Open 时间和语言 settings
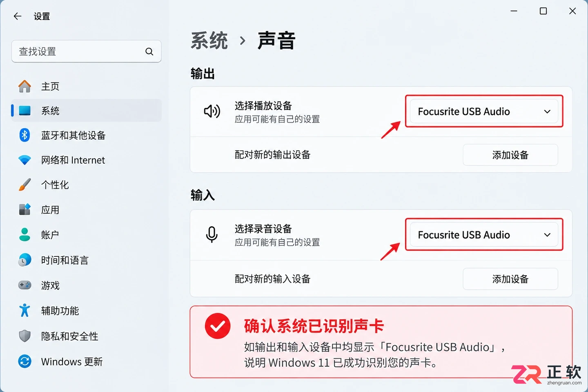This screenshot has height=392, width=588. (x=86, y=260)
